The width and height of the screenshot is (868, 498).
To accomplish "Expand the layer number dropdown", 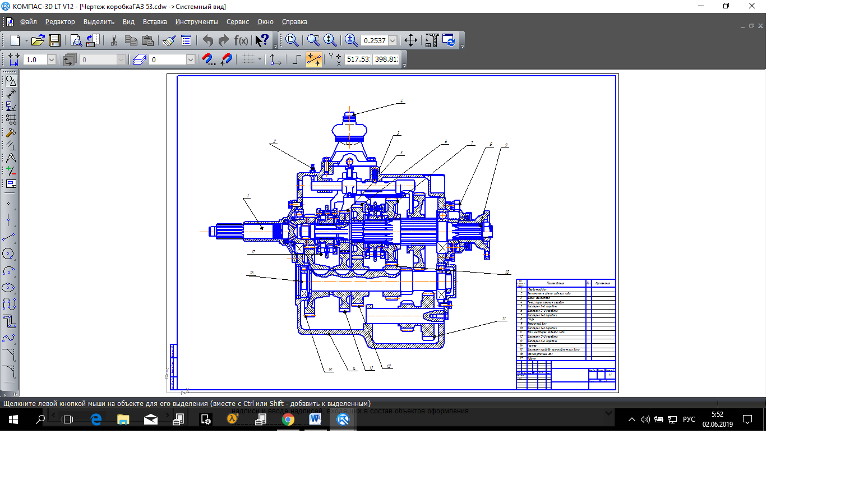I will pyautogui.click(x=191, y=59).
